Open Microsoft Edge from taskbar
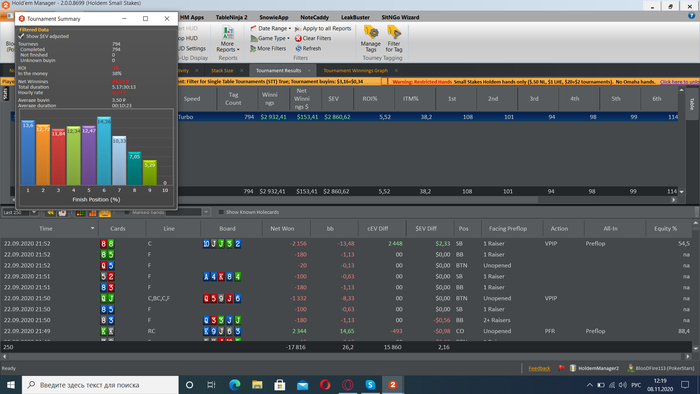The image size is (700, 394). pos(234,385)
